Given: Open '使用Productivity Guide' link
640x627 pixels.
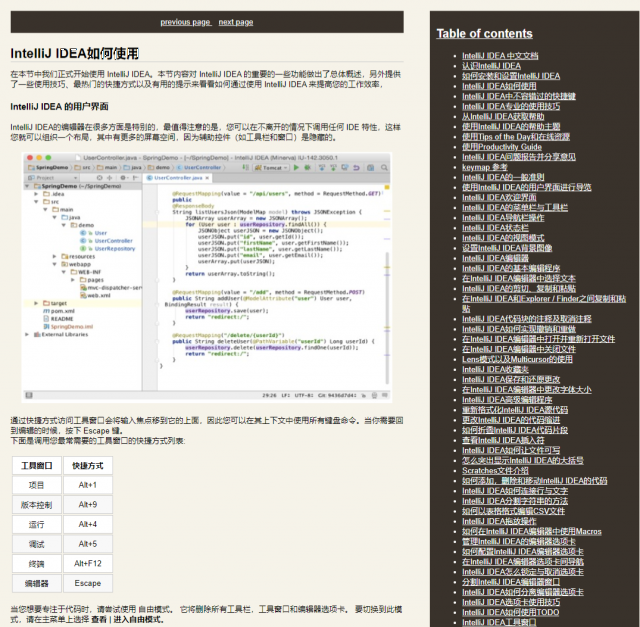Looking at the screenshot, I should 502,147.
